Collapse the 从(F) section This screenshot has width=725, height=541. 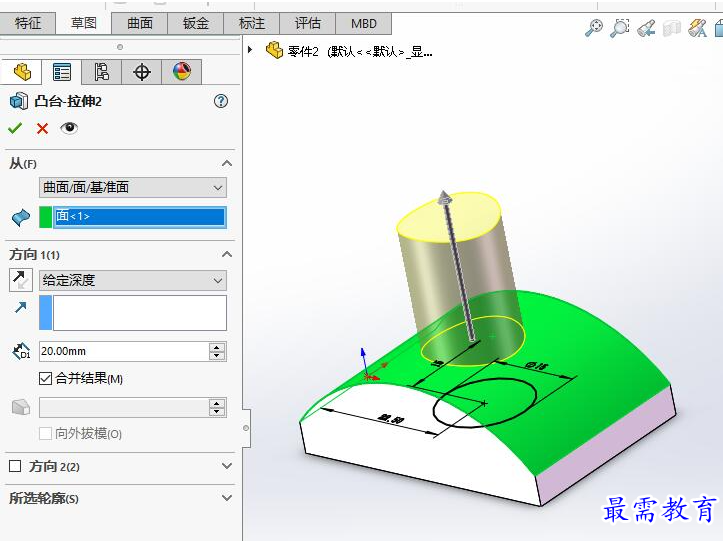click(x=227, y=164)
